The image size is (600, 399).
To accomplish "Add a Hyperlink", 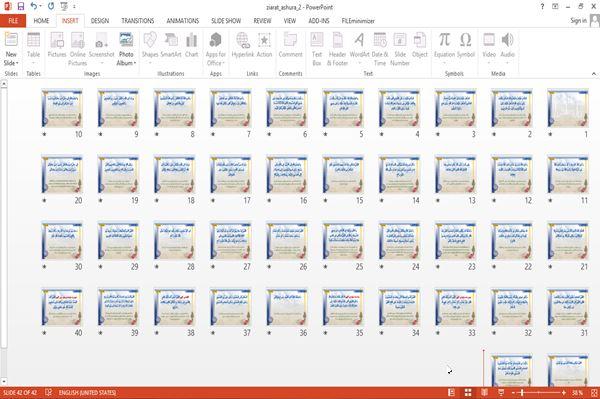I will click(x=243, y=45).
